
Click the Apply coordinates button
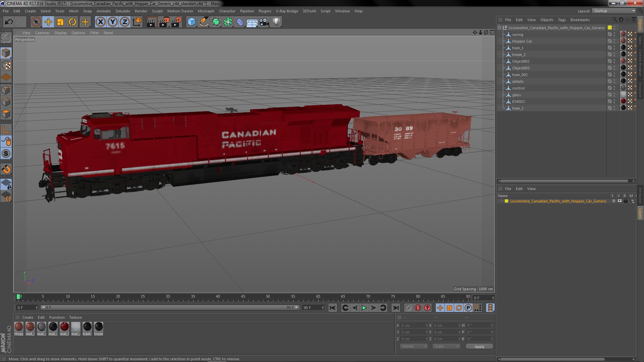(479, 346)
